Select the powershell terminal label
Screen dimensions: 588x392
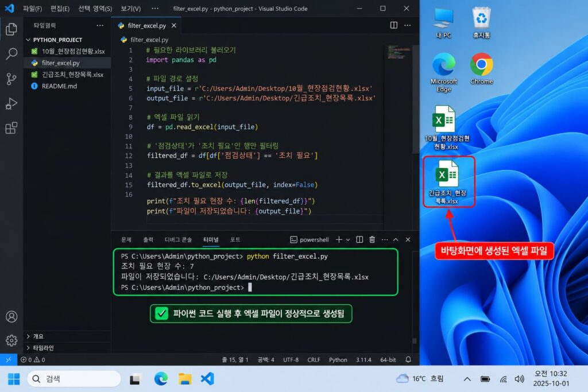point(310,239)
